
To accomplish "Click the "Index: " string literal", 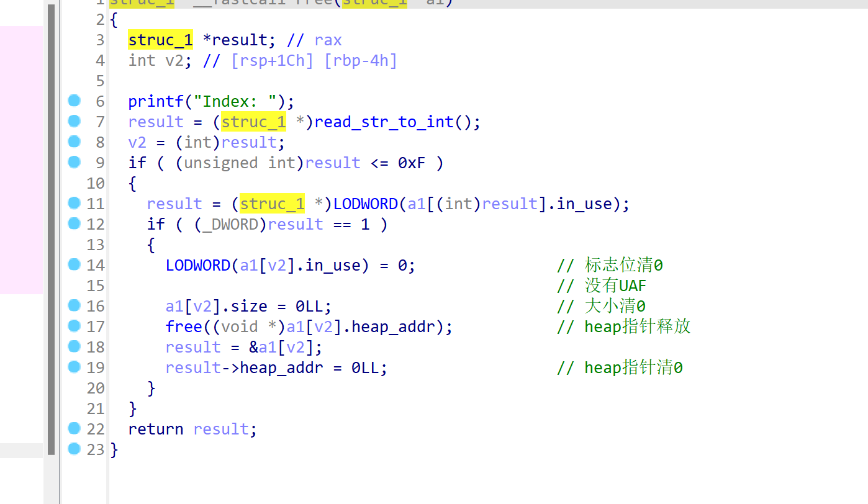I will [x=235, y=101].
